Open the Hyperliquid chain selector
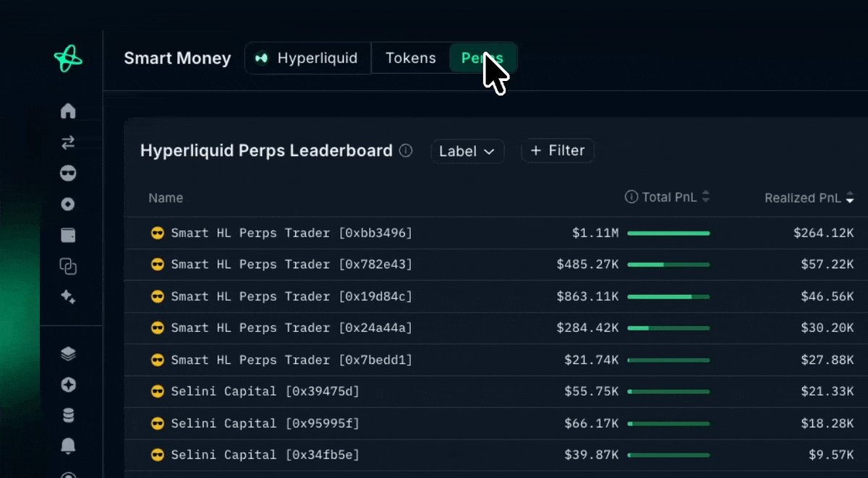 [x=308, y=58]
